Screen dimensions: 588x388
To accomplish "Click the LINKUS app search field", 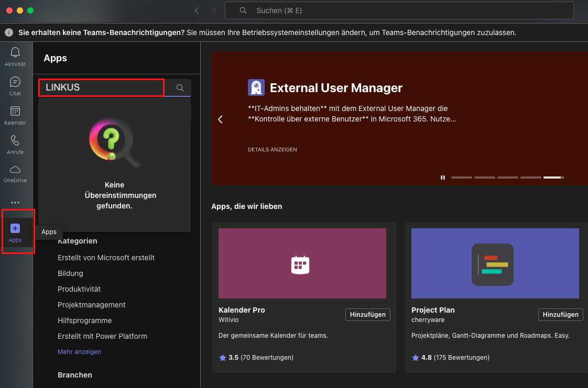I will 102,88.
